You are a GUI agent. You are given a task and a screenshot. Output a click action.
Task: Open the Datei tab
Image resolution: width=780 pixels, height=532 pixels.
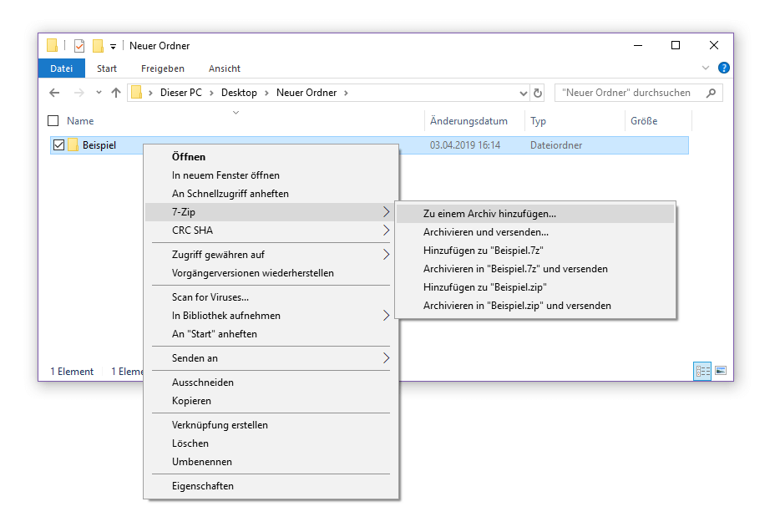click(x=61, y=68)
